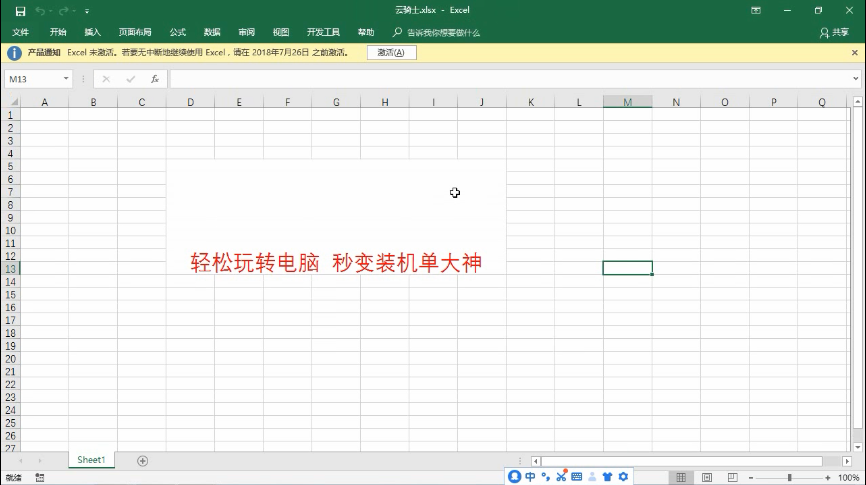Open the 视图 View tab

tap(281, 33)
